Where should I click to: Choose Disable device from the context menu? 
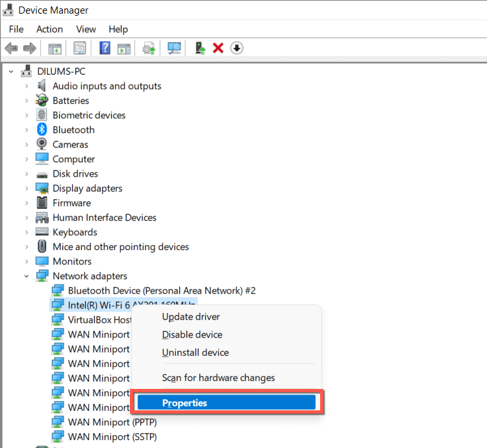tap(192, 334)
